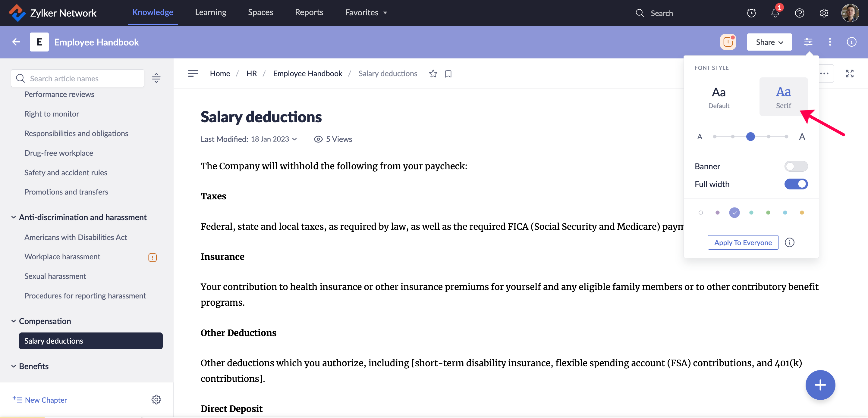The height and width of the screenshot is (418, 868).
Task: Choose the green color theme dot
Action: [x=768, y=213]
